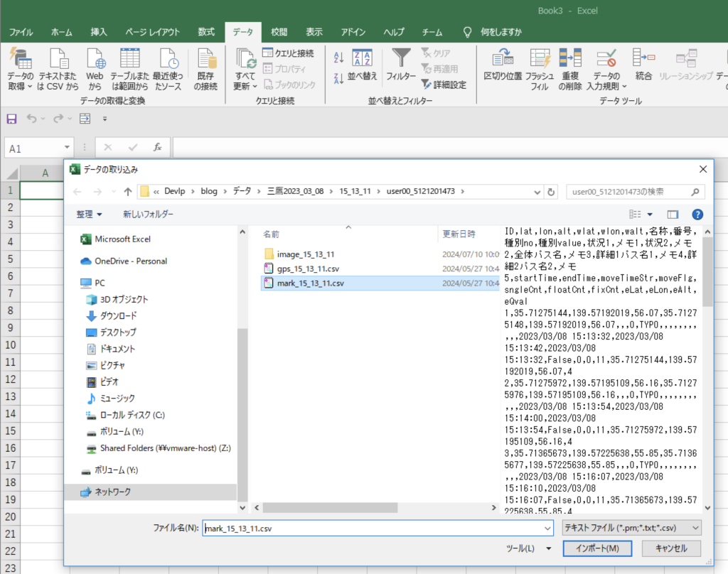Click the 15_13_11 breadcrumb in address bar
The height and width of the screenshot is (574, 728).
click(355, 191)
